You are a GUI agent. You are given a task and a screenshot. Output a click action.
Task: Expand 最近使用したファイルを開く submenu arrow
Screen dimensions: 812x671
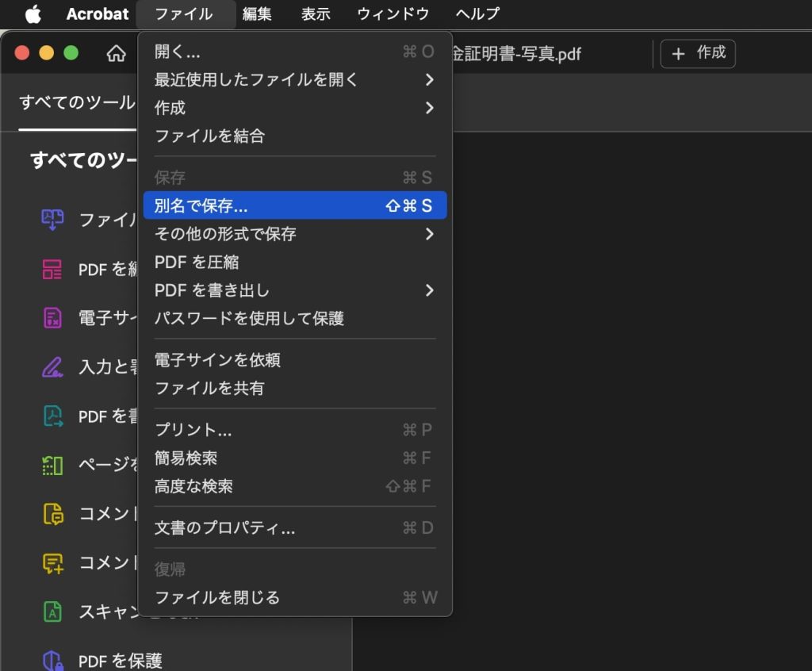pos(429,80)
